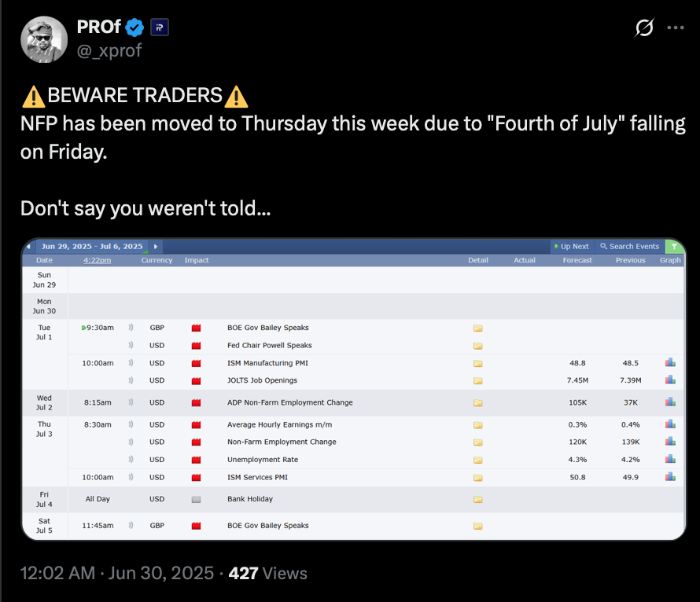This screenshot has height=602, width=700.
Task: Open PROf's profile picture
Action: (x=44, y=39)
